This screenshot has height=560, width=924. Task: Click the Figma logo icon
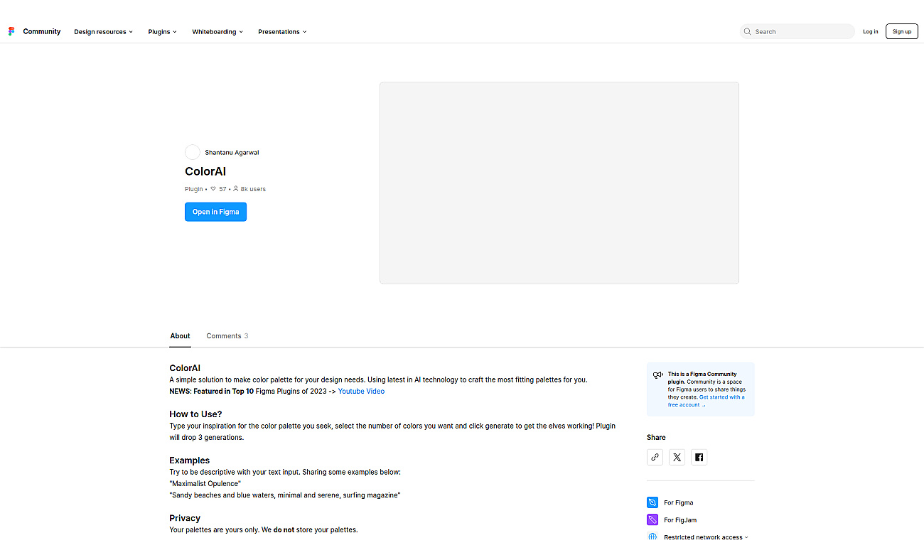(x=11, y=31)
